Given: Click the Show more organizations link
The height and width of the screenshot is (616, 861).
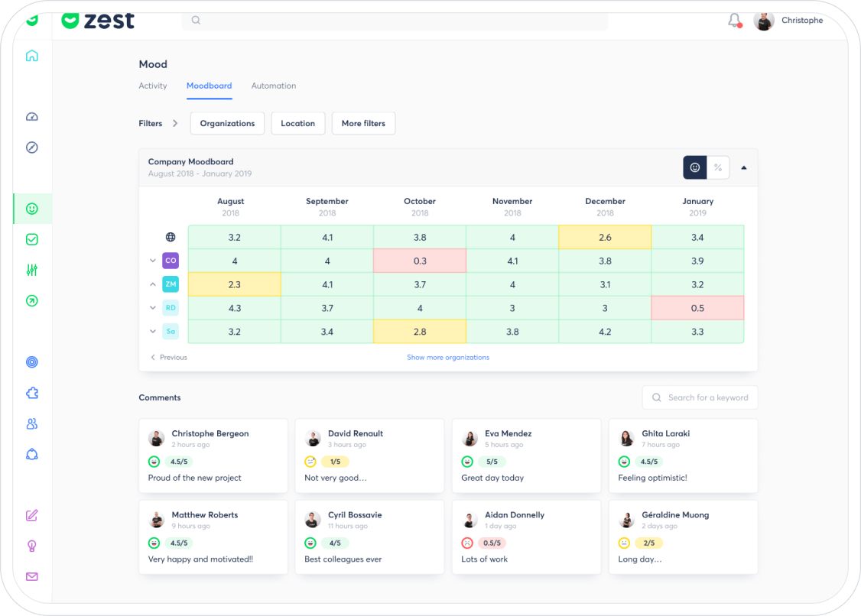Looking at the screenshot, I should [x=448, y=358].
